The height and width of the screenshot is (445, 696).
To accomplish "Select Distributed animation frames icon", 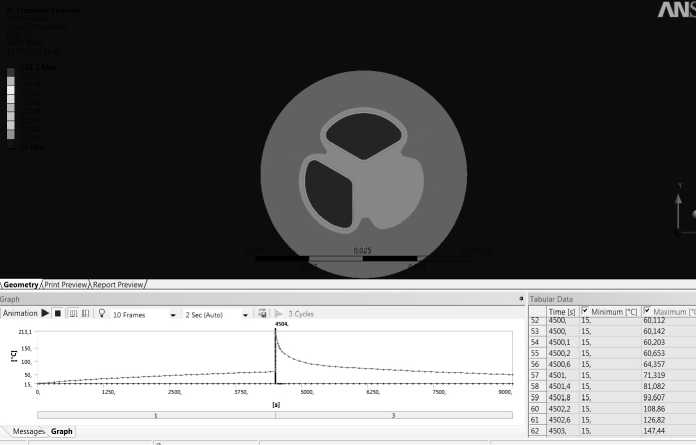I will coord(73,314).
